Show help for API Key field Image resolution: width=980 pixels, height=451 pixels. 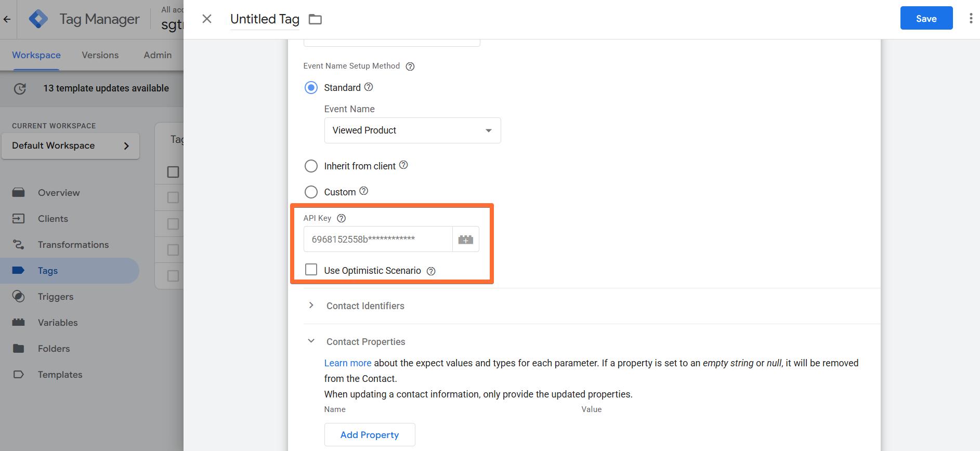click(342, 219)
